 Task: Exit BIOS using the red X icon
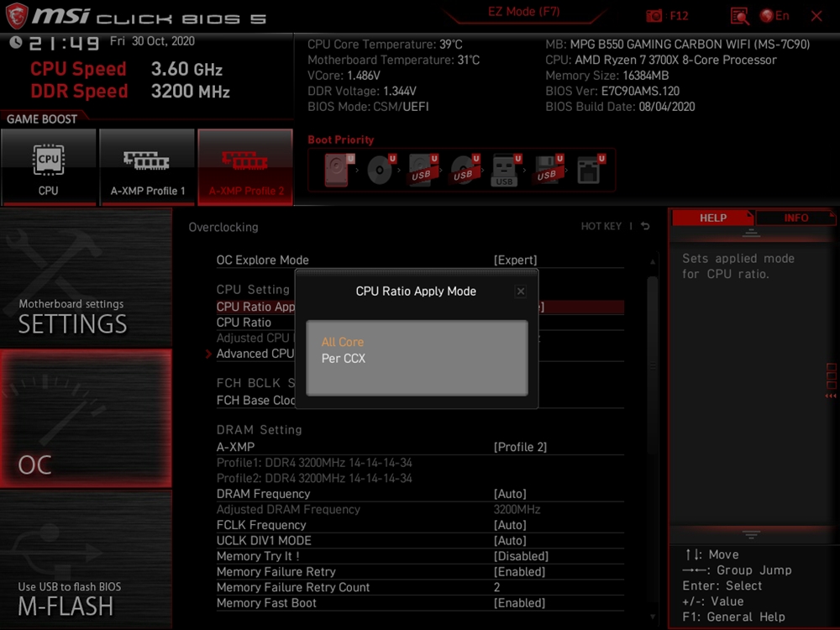pyautogui.click(x=816, y=16)
